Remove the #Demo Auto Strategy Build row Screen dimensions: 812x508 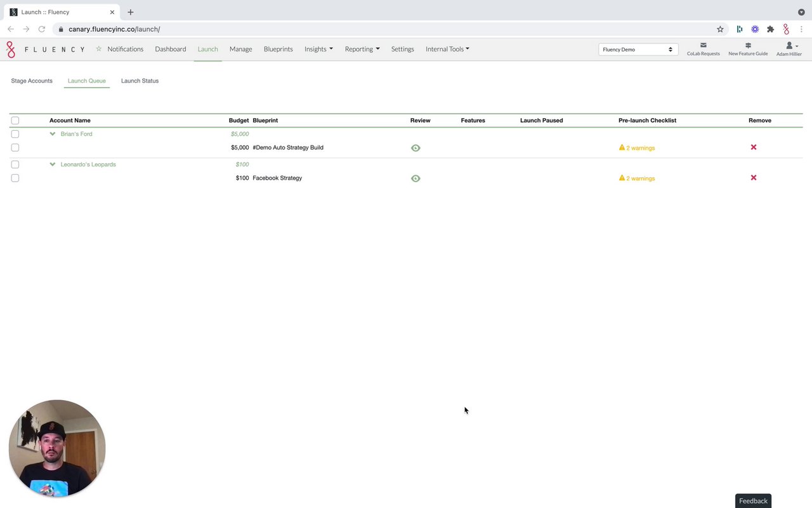[x=754, y=147]
